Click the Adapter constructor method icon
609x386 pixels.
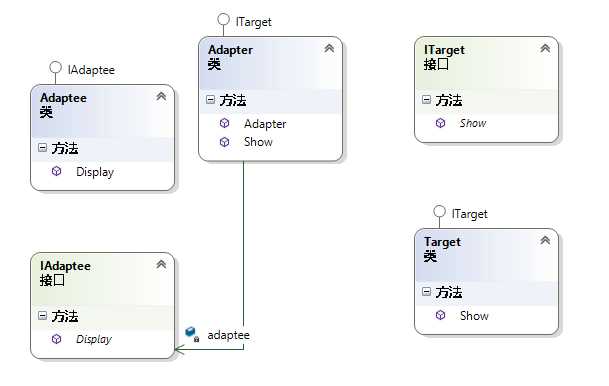pyautogui.click(x=224, y=123)
